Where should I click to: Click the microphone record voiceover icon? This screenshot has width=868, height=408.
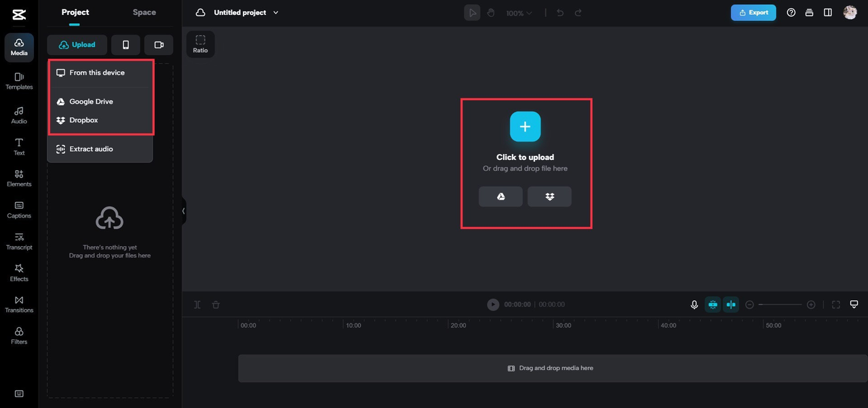point(694,305)
